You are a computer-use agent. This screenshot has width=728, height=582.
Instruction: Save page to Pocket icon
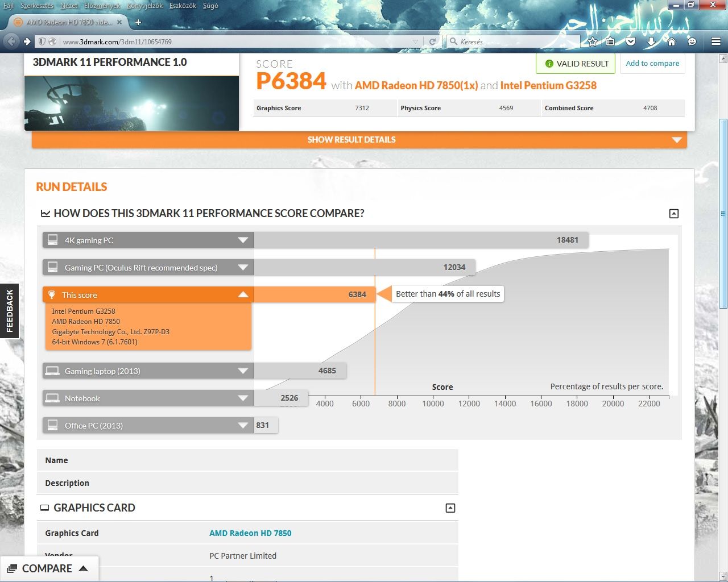631,41
